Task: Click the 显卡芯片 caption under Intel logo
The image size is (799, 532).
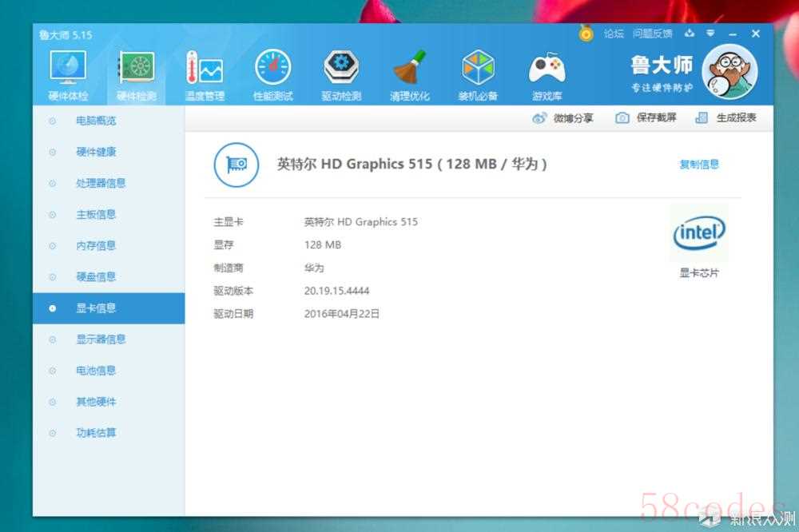Action: [699, 273]
